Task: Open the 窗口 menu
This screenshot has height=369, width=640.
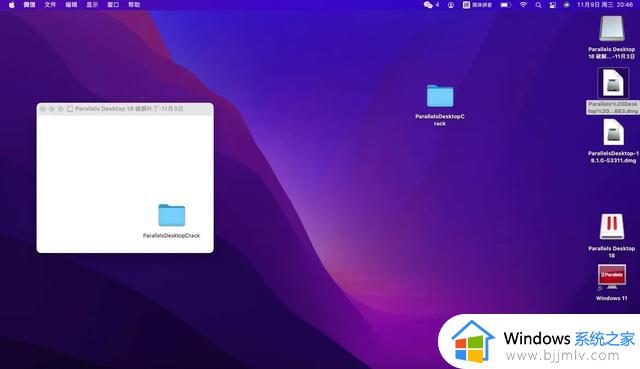Action: coord(113,5)
